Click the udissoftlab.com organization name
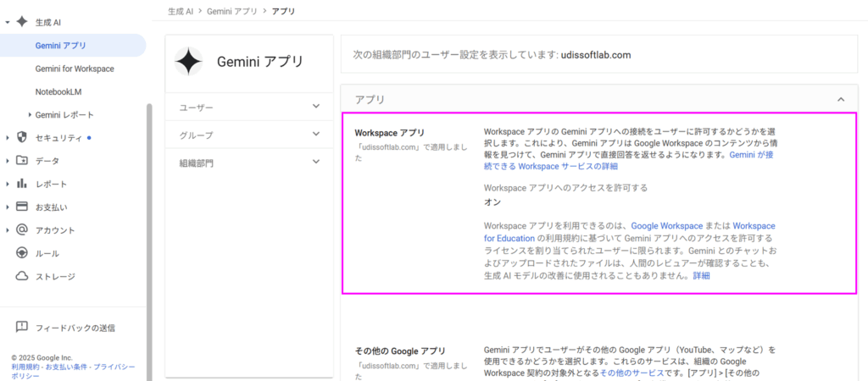This screenshot has height=381, width=868. coord(596,55)
